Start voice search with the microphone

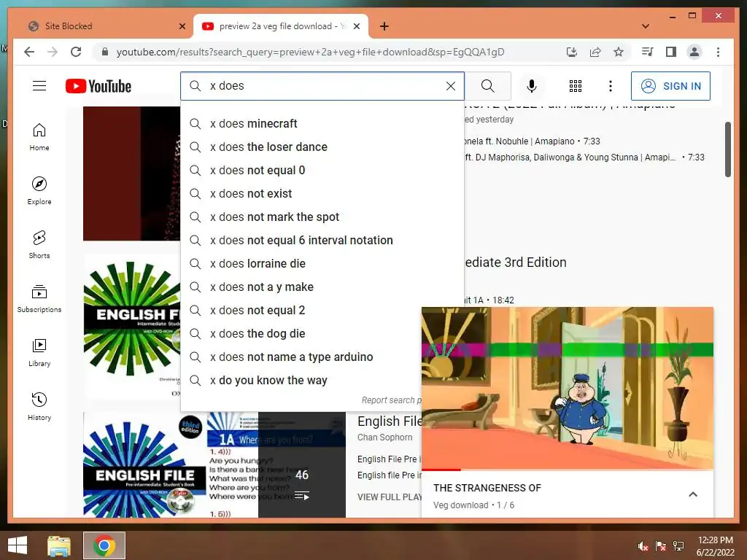click(x=532, y=86)
